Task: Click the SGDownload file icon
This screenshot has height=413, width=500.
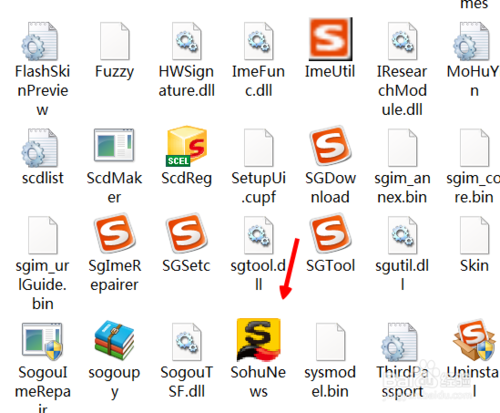Action: (x=330, y=146)
